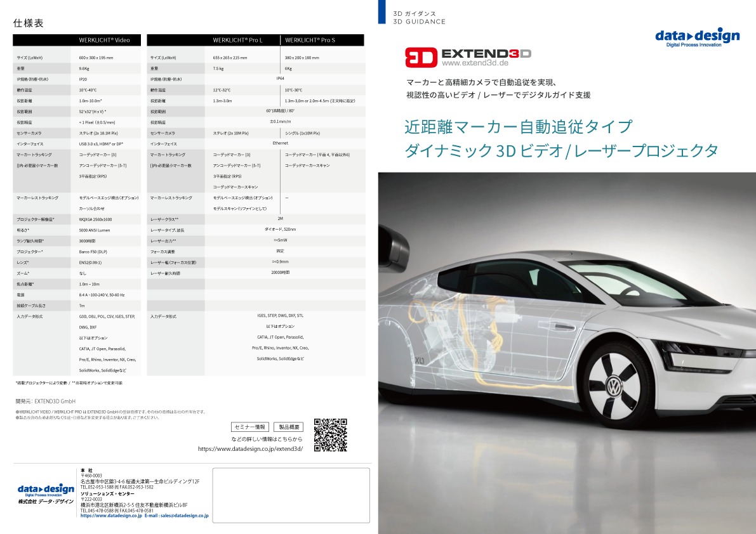Click the EXTEND3D red 3D logo icon
The width and height of the screenshot is (756, 534).
click(x=421, y=57)
